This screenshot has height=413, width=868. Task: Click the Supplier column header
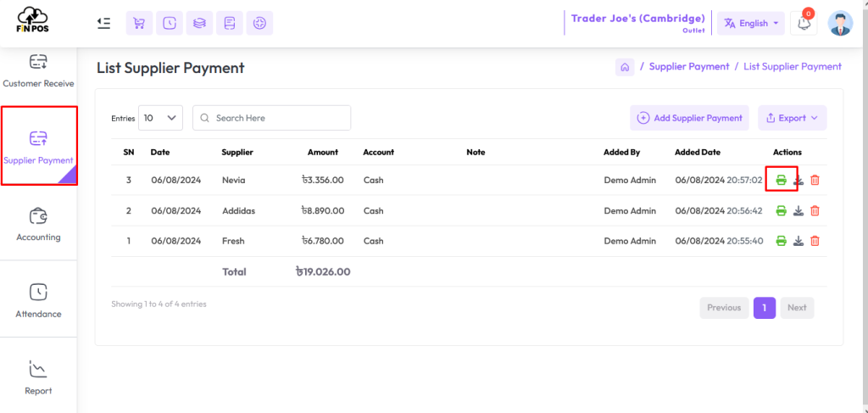[237, 153]
